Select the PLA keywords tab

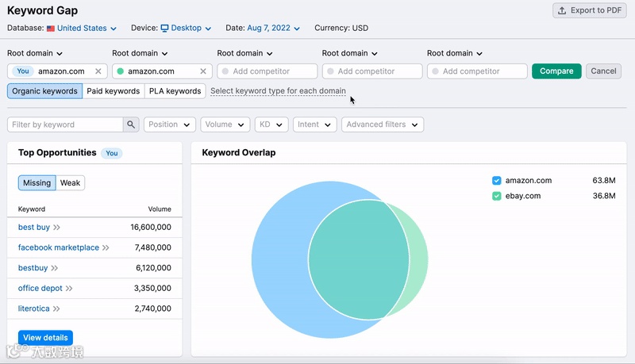[x=175, y=91]
